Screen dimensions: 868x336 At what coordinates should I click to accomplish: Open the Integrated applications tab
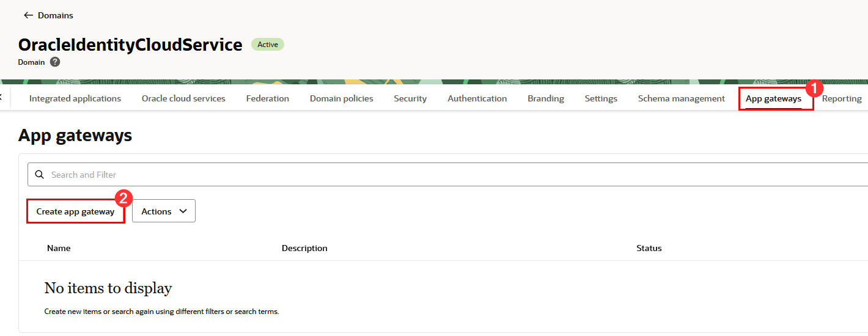tap(75, 98)
